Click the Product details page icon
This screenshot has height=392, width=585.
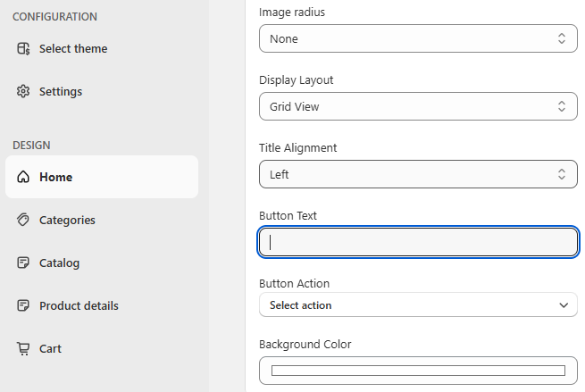tap(23, 305)
